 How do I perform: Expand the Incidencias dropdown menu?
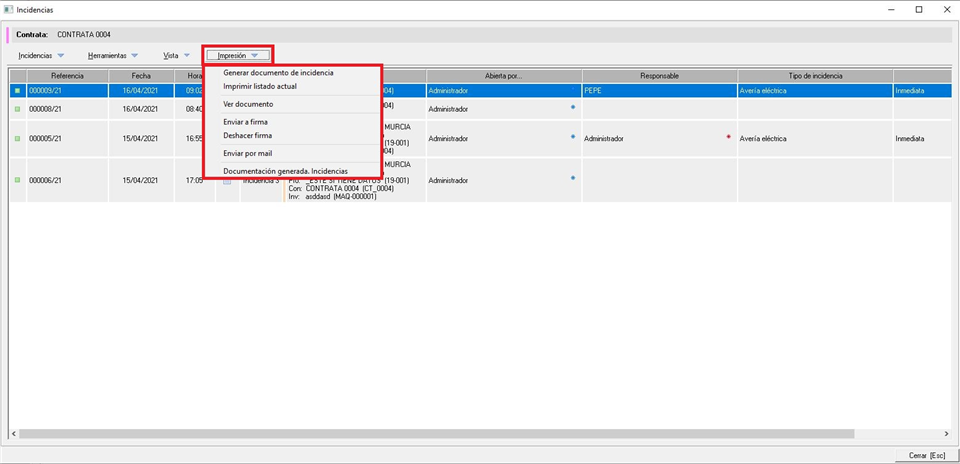coord(41,56)
